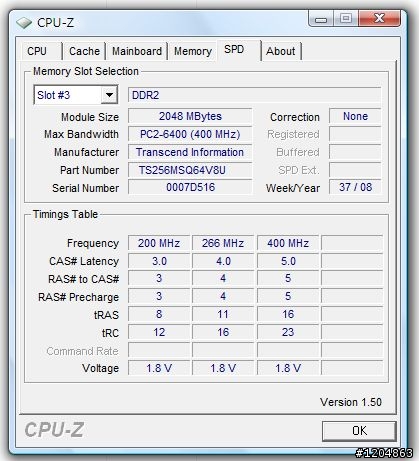Click tRC value 23

(288, 332)
